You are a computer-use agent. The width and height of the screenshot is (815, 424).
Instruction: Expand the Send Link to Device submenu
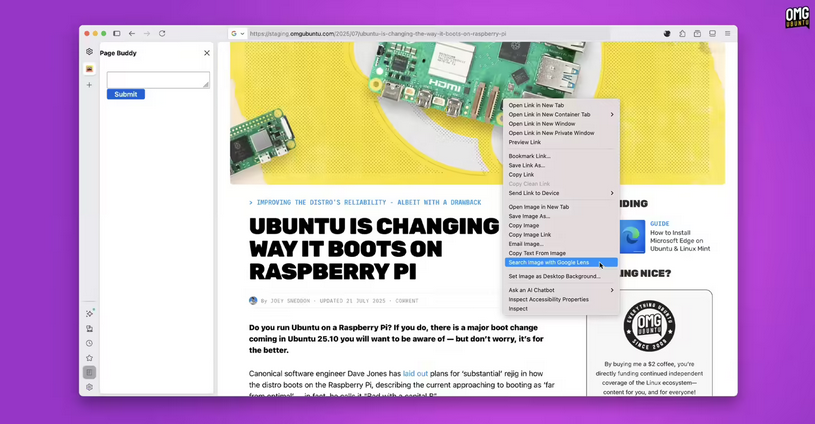[x=560, y=193]
